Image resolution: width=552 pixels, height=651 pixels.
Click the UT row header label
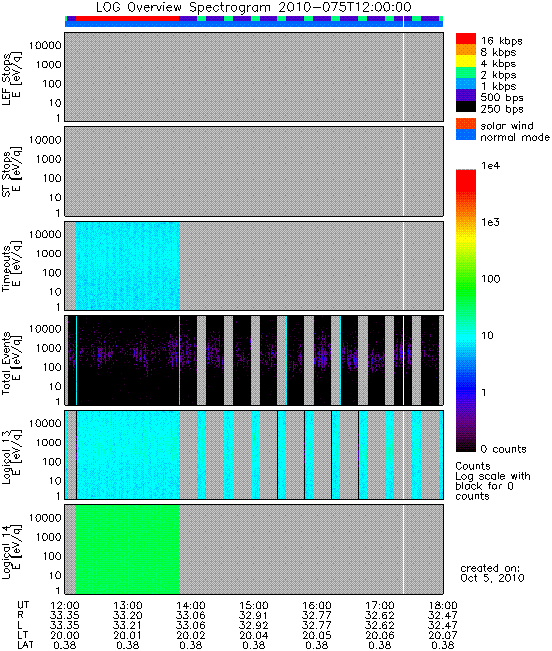pos(23,605)
